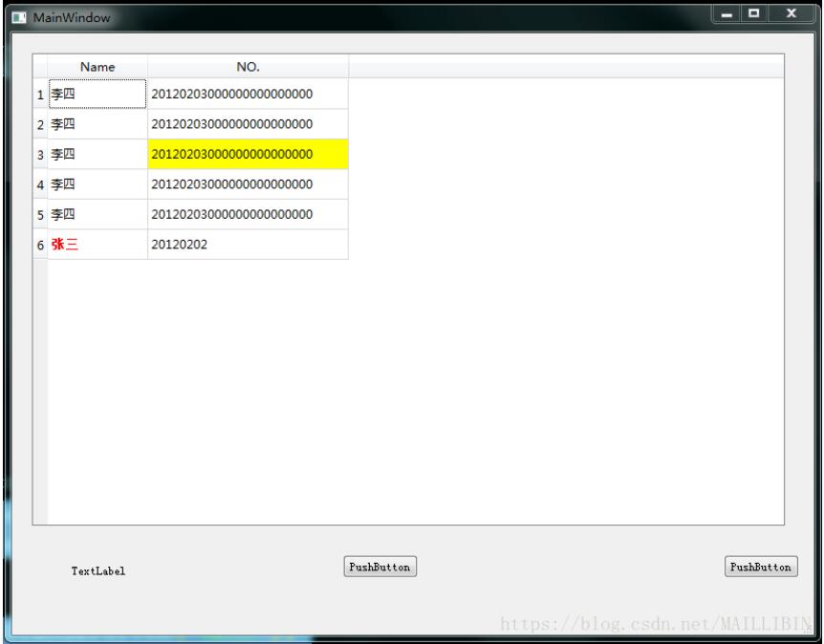
Task: Click the middle PushButton below the table
Action: click(379, 567)
